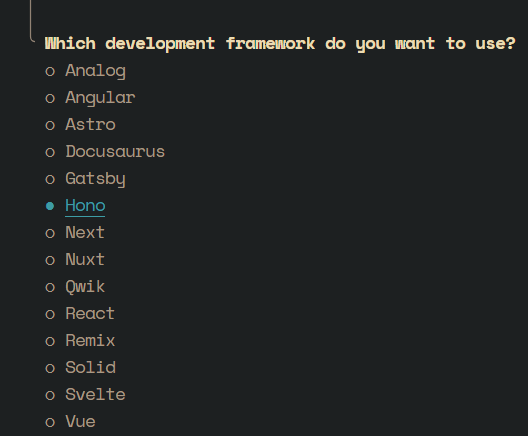Click the highlighted Hono link
This screenshot has height=436, width=528.
85,206
